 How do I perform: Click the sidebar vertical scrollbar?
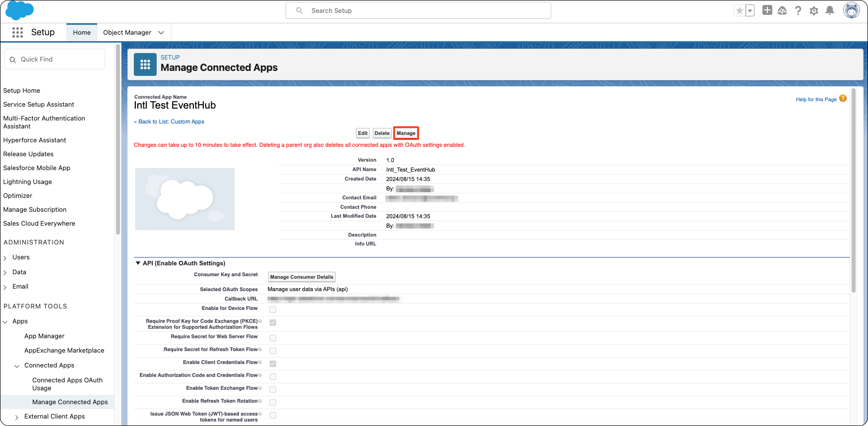[x=117, y=139]
